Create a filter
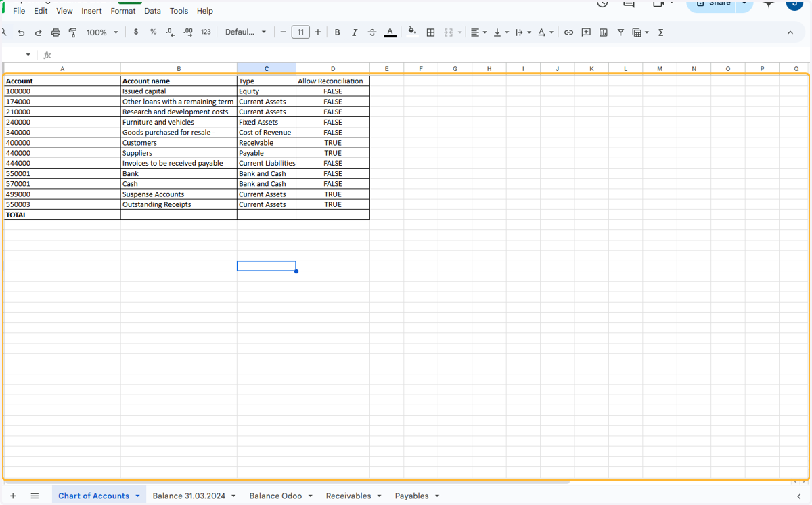The image size is (812, 505). 621,32
